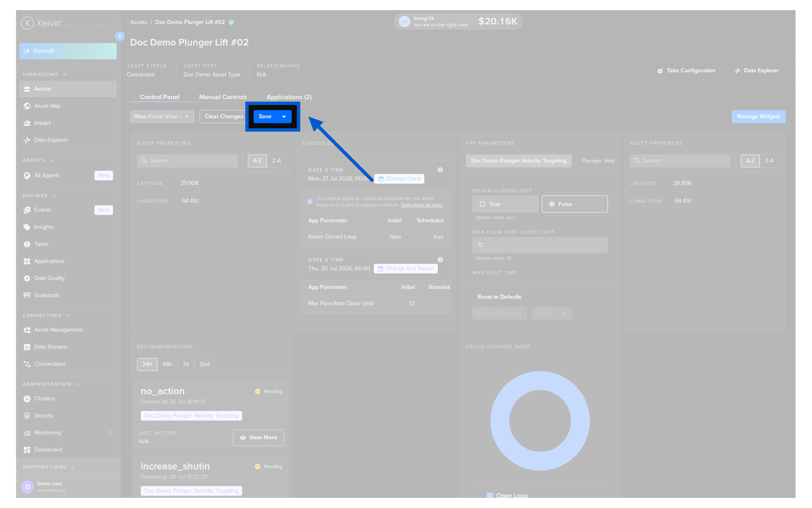Select False for Kelvin Closed Loop
The height and width of the screenshot is (508, 812).
tap(574, 204)
